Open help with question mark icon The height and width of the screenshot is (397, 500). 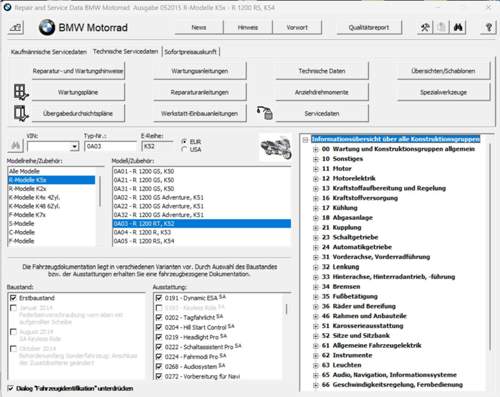point(489,27)
